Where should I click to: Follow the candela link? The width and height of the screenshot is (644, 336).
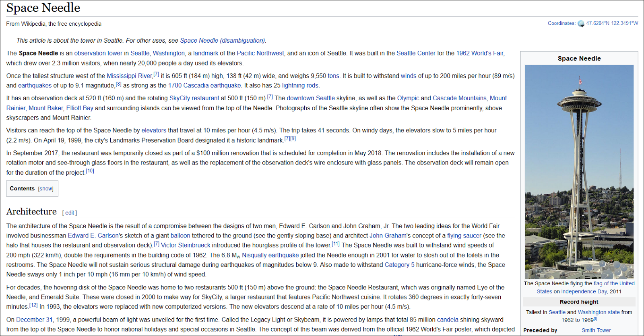[x=448, y=320]
